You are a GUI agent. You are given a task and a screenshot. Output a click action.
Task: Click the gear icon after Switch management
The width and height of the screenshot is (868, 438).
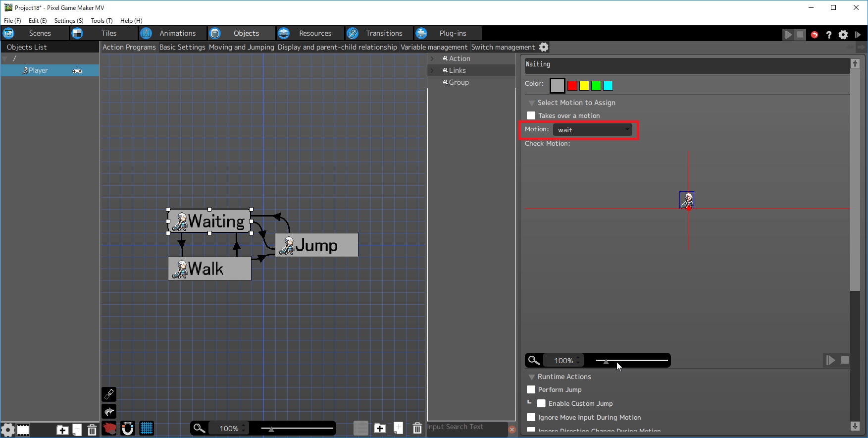coord(544,47)
